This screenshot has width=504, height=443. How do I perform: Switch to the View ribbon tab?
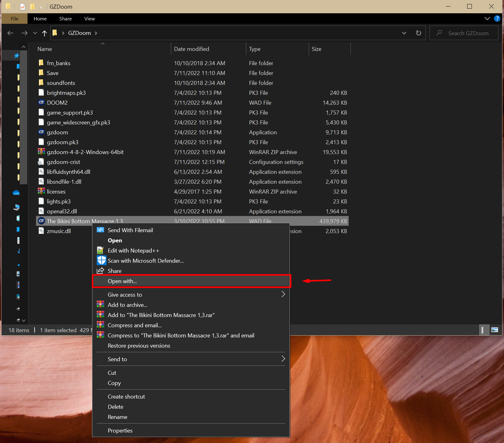[x=90, y=19]
